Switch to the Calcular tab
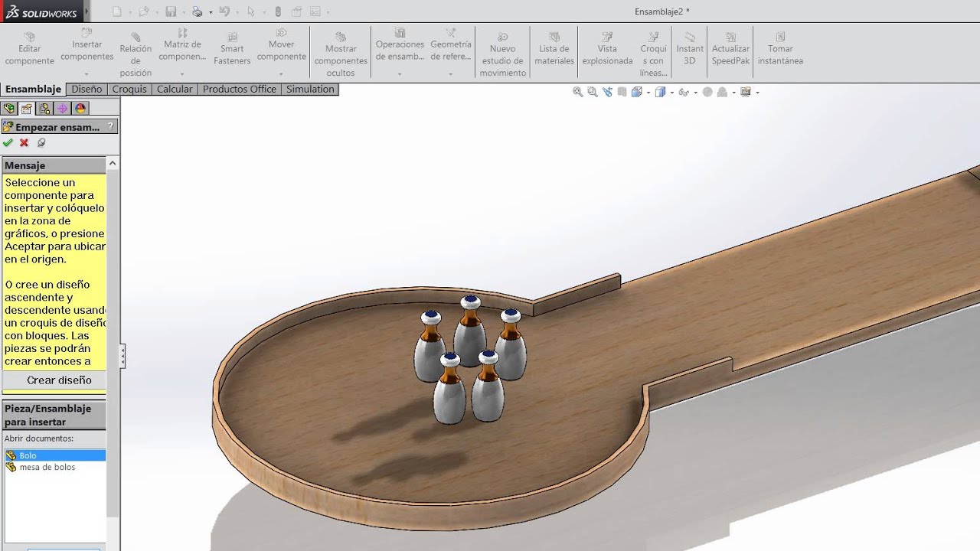The image size is (980, 551). pos(175,90)
